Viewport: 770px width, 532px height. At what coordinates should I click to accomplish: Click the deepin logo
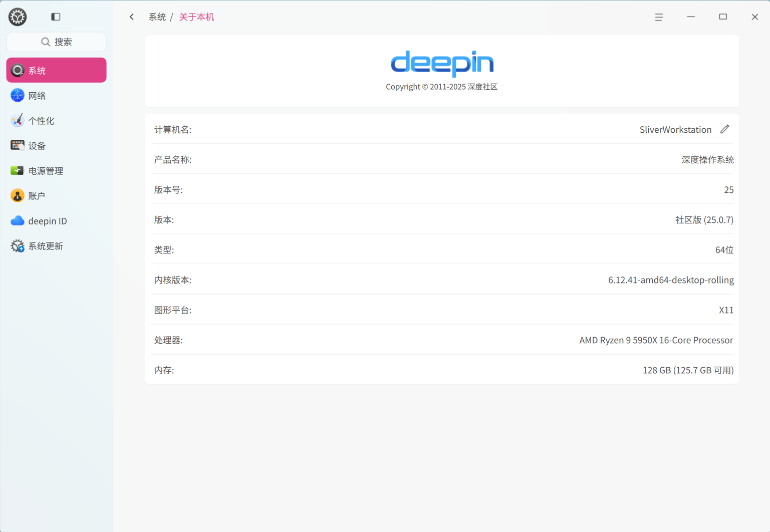point(442,63)
